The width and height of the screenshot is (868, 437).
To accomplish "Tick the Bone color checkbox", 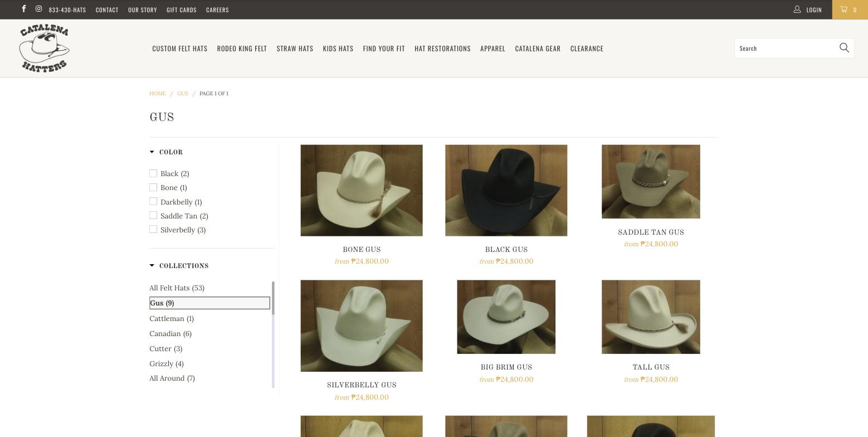I will pos(153,187).
